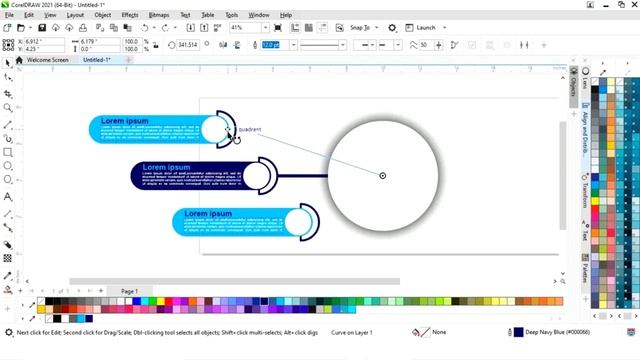
Task: Open the Launch dropdown
Action: pyautogui.click(x=444, y=28)
